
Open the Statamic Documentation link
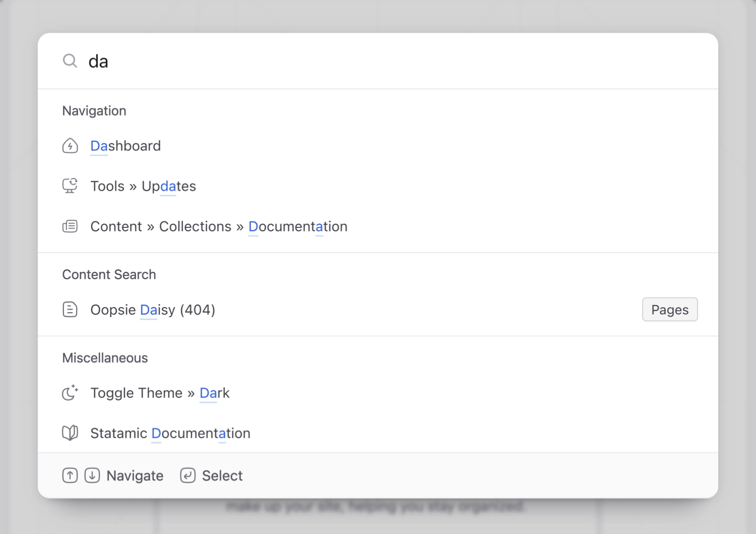(x=170, y=433)
